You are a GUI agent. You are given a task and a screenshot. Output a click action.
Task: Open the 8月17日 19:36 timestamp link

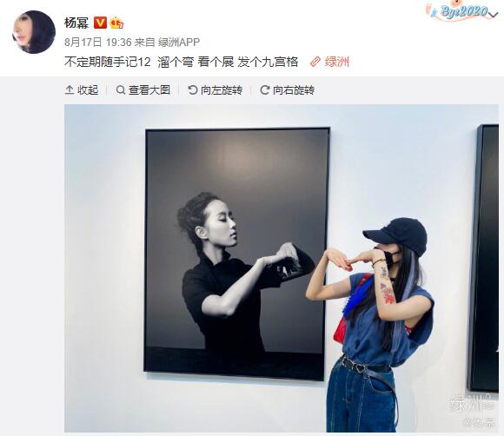[x=98, y=42]
